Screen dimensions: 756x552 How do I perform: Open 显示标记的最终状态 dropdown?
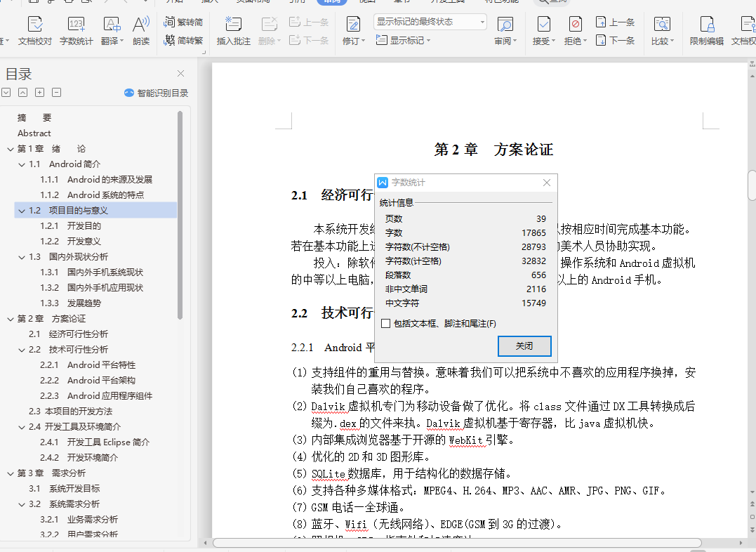430,22
